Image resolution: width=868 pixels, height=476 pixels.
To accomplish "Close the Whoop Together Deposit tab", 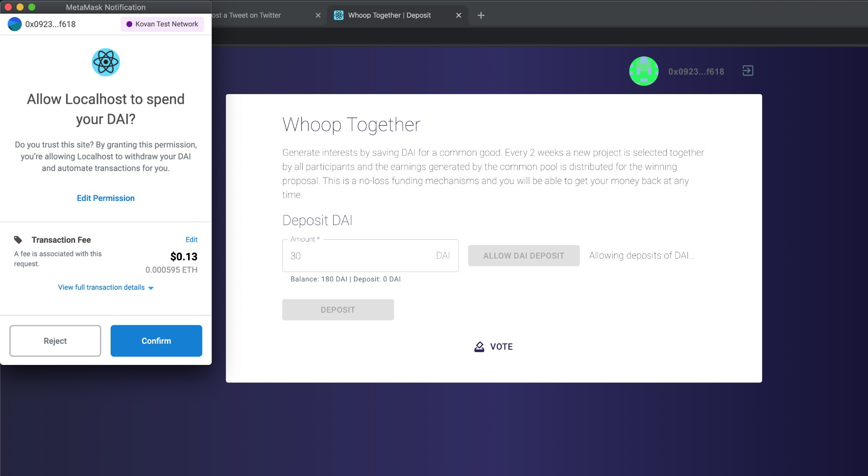I will point(459,15).
